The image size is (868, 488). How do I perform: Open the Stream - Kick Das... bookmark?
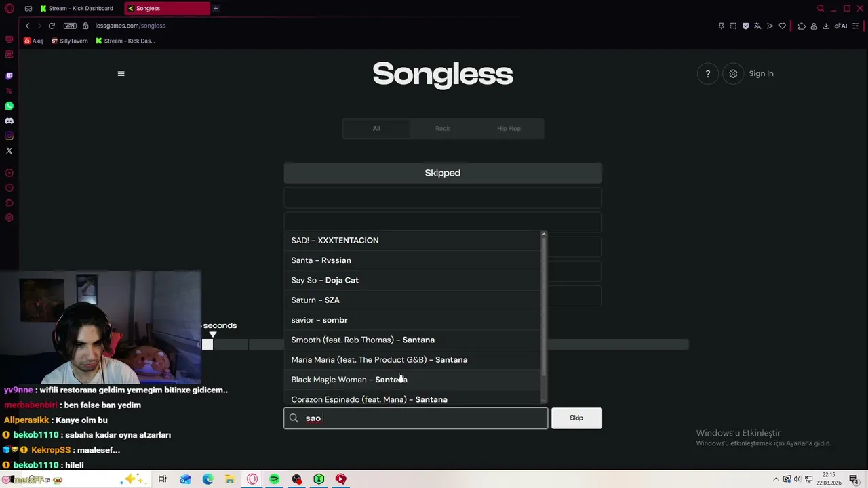[x=125, y=41]
